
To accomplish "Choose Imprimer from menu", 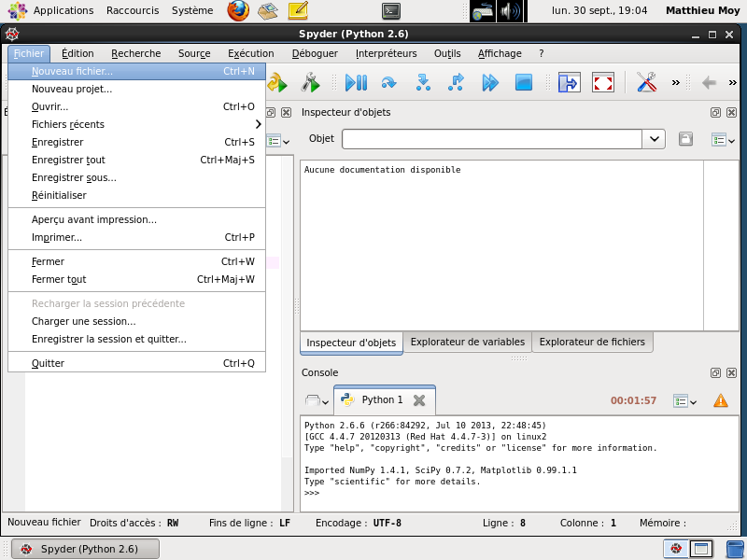I will click(x=136, y=237).
